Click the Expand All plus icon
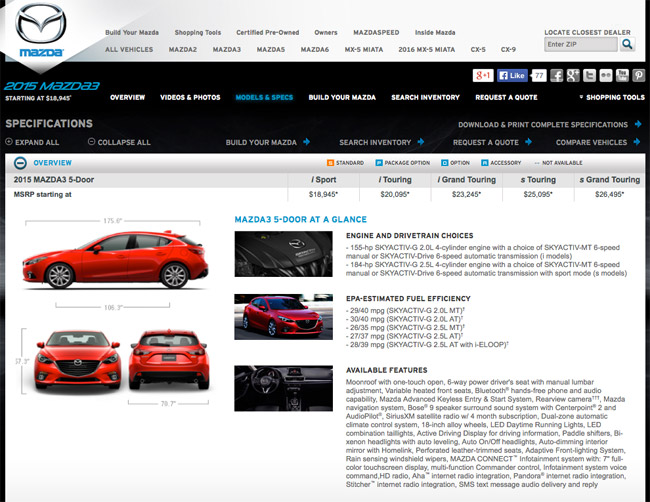The height and width of the screenshot is (502, 650). pyautogui.click(x=9, y=142)
